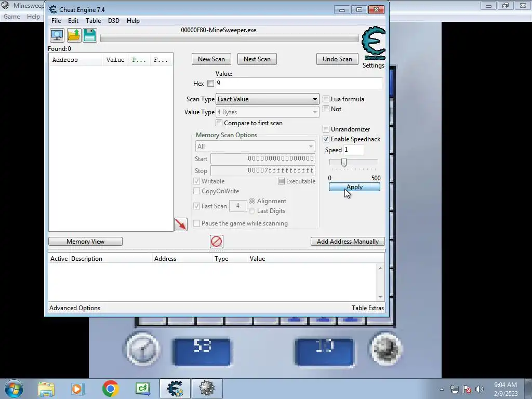
Task: Open the Value Type dropdown
Action: tap(268, 112)
